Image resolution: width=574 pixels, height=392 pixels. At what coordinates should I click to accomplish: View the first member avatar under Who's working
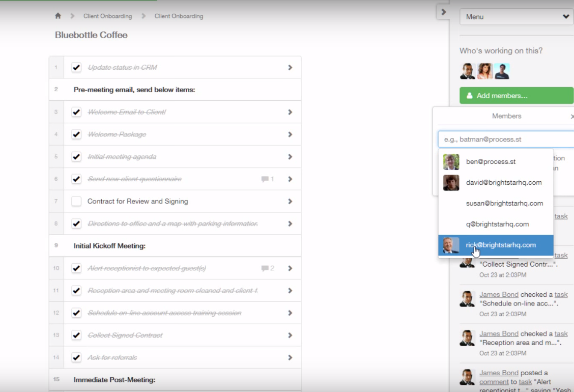(468, 71)
